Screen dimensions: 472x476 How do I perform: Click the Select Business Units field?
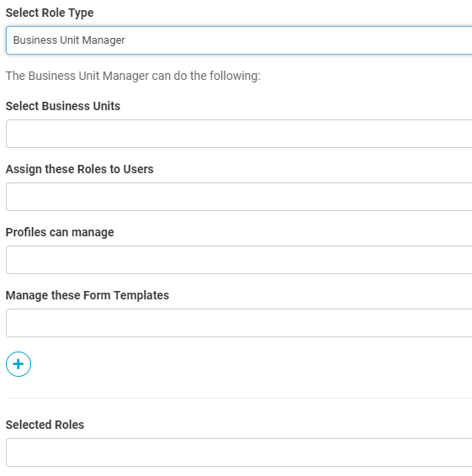coord(239,134)
